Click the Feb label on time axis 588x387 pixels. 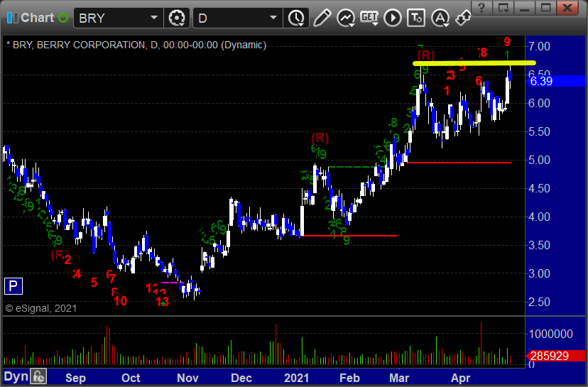point(349,378)
